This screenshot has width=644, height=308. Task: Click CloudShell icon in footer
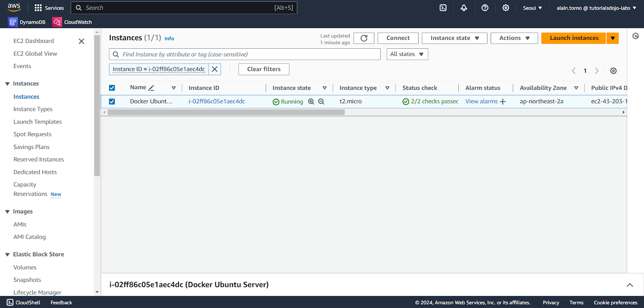point(10,302)
